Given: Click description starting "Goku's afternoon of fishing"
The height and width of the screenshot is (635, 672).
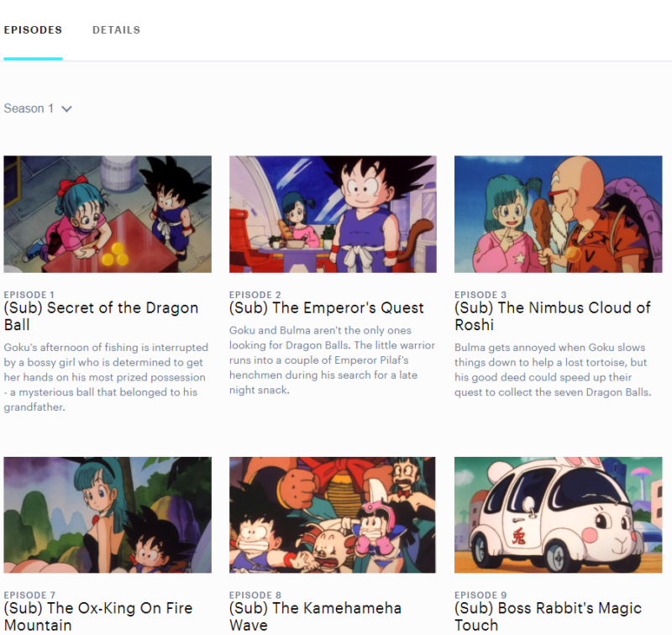Looking at the screenshot, I should click(107, 377).
